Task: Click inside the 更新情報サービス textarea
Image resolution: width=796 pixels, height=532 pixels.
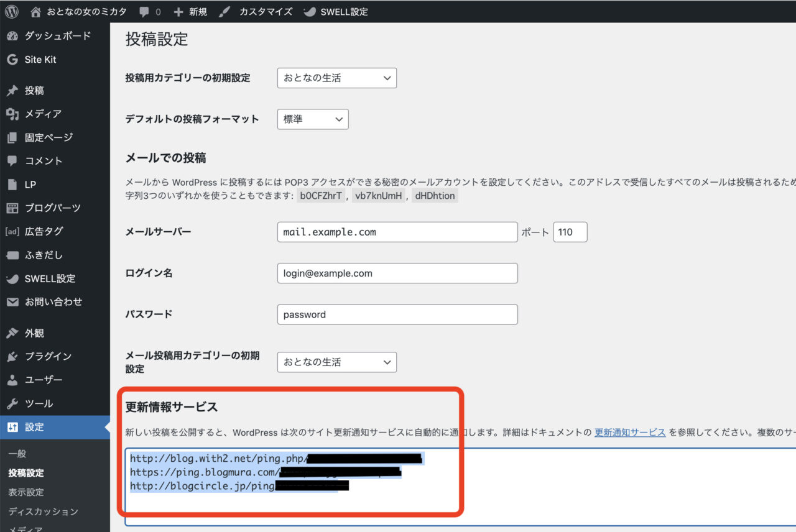Action: (x=460, y=486)
